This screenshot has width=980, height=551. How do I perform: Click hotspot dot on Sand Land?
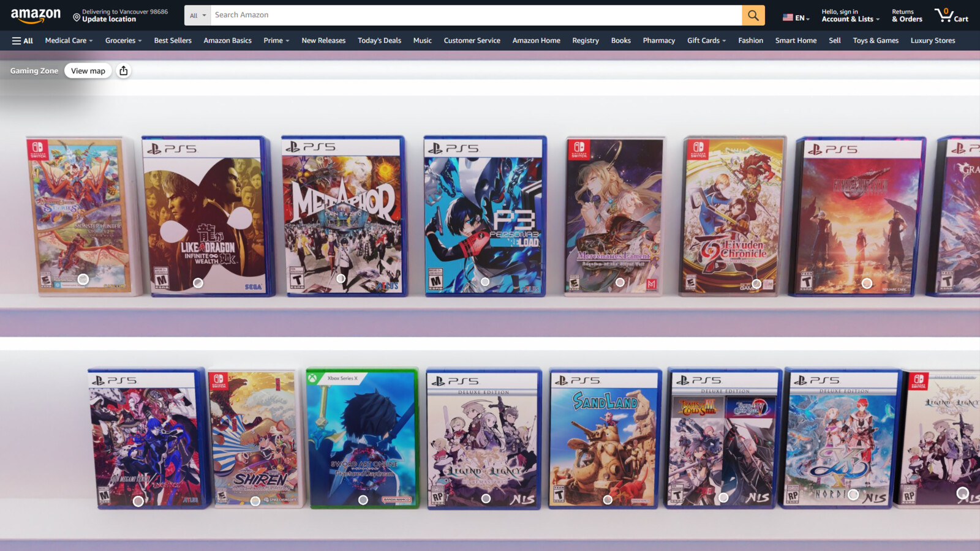pyautogui.click(x=608, y=500)
